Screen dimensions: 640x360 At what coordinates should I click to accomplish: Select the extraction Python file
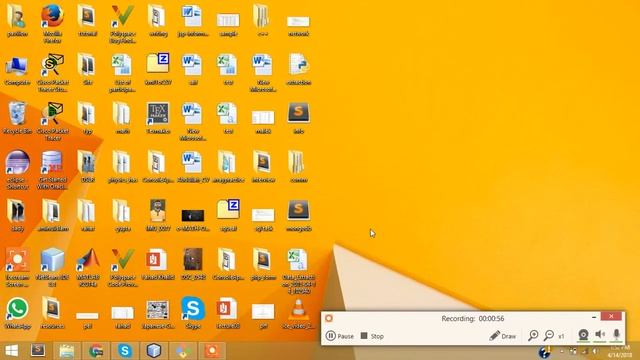[298, 69]
